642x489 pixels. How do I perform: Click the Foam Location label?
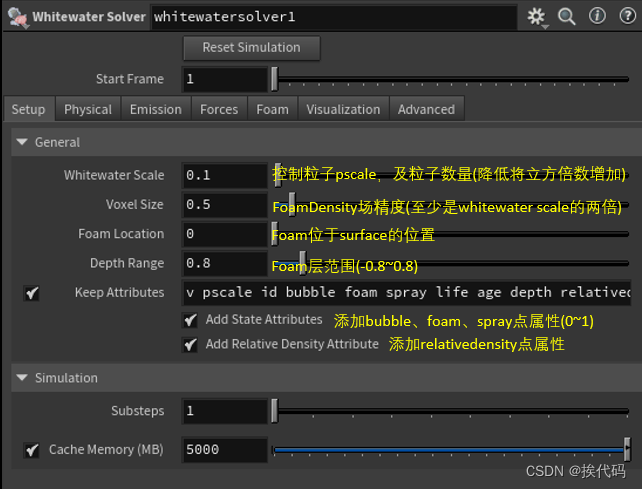click(x=121, y=234)
